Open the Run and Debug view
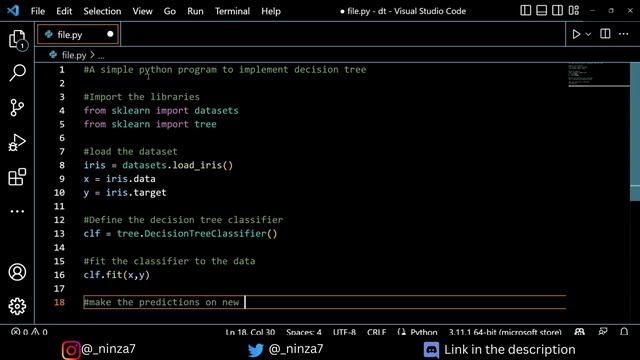Image resolution: width=640 pixels, height=360 pixels. pyautogui.click(x=17, y=142)
